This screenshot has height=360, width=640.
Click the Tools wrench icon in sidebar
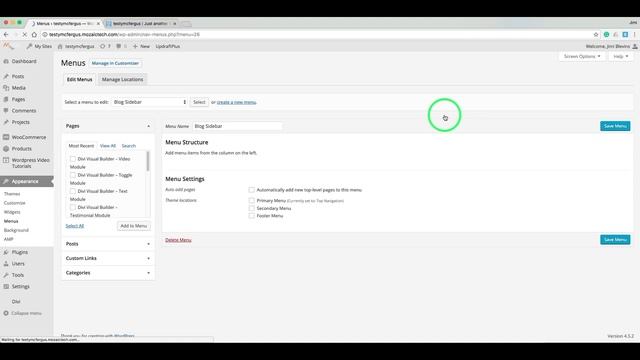pyautogui.click(x=6, y=275)
